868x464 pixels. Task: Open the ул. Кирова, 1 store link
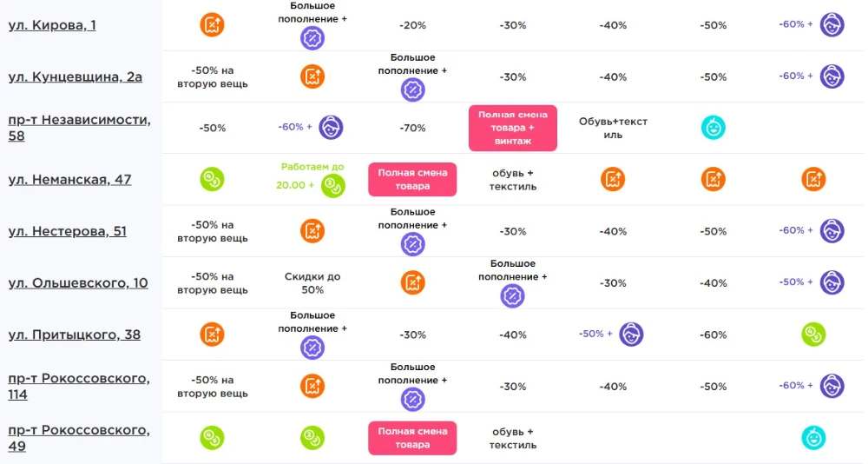52,25
